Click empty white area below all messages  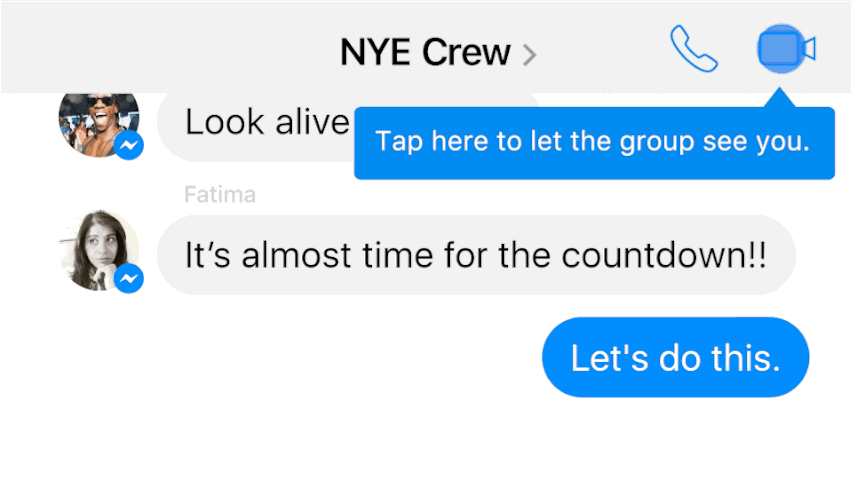point(426,441)
